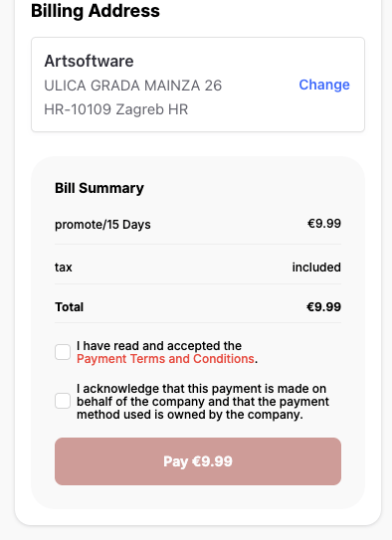Open the Payment Terms and Conditions link
This screenshot has width=392, height=540.
point(165,359)
